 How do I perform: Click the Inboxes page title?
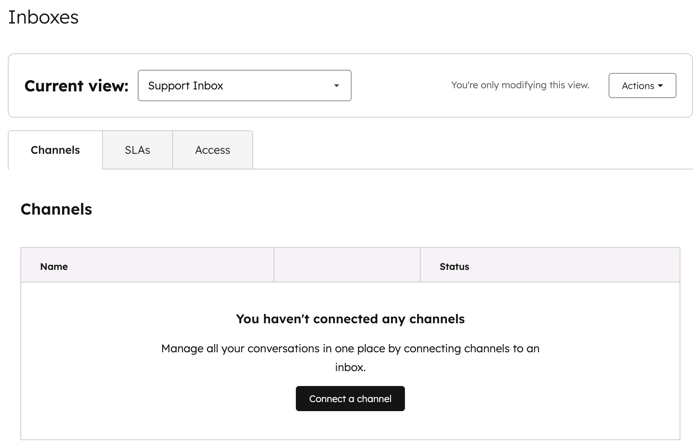[43, 17]
